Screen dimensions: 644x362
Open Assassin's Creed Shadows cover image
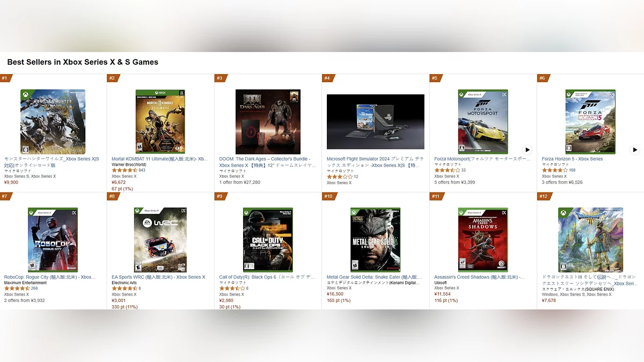click(x=483, y=240)
